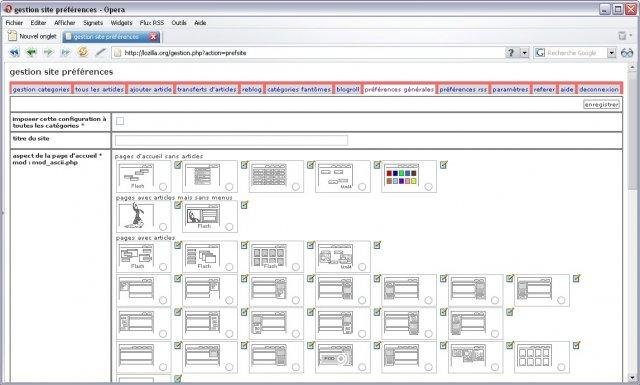This screenshot has height=385, width=640.
Task: Click the dancer illustration thumbnail
Action: click(x=144, y=216)
